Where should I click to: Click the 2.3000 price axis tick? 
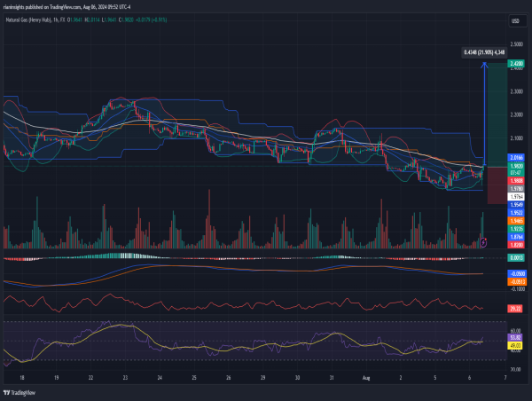pos(516,91)
